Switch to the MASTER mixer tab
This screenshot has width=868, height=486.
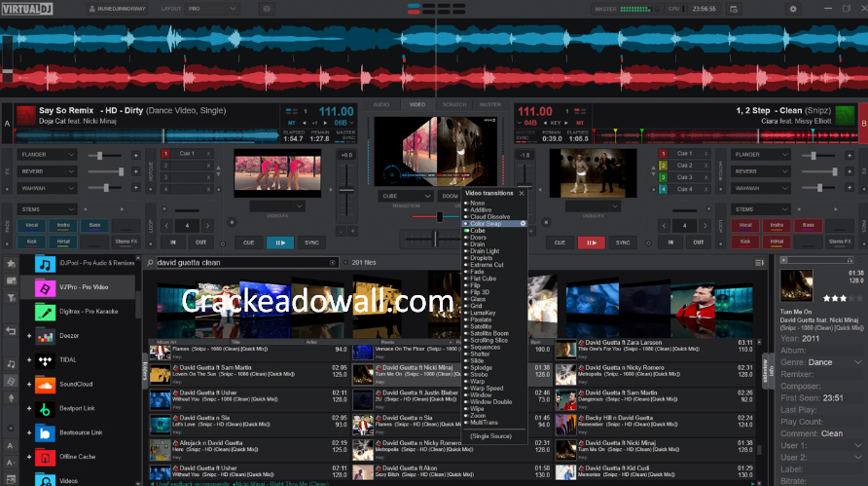click(x=490, y=105)
